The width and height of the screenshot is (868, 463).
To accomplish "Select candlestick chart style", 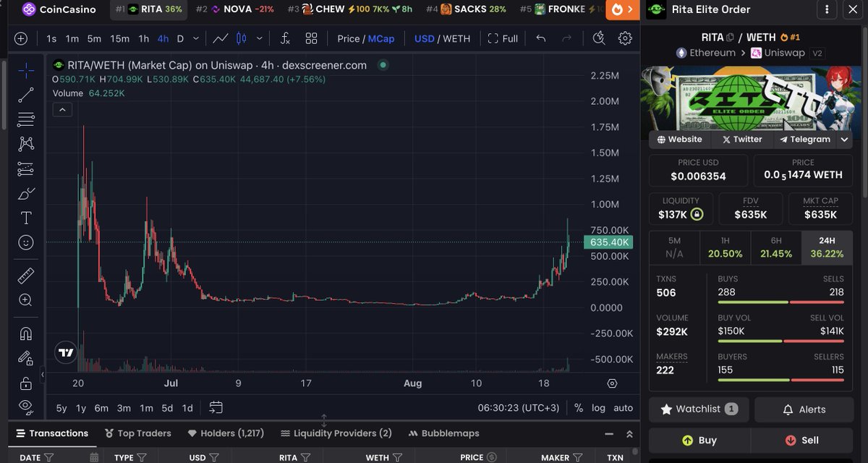I will point(242,38).
